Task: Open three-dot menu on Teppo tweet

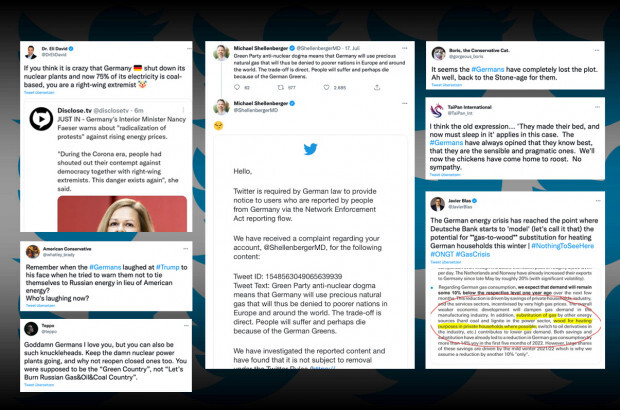Action: (186, 326)
